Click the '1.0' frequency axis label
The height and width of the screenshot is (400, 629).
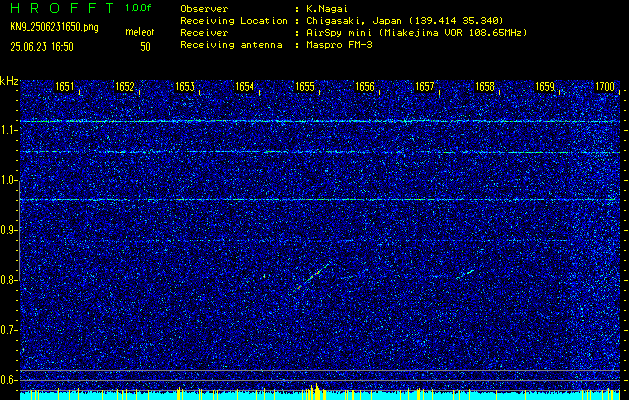[8, 181]
